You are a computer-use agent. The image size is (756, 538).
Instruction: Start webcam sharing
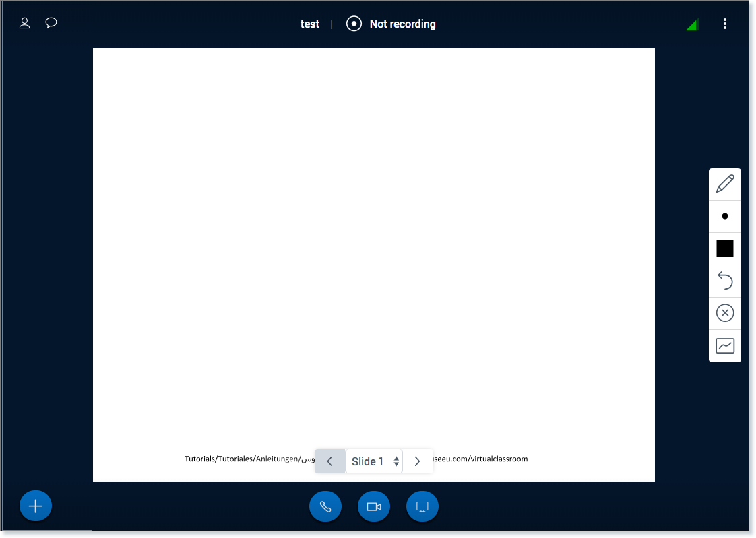pos(373,506)
